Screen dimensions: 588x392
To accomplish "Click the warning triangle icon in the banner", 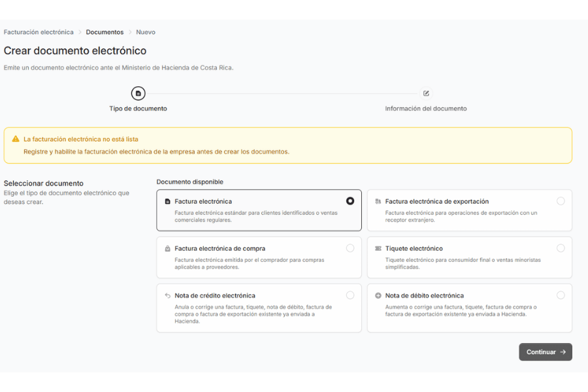I will tap(16, 139).
